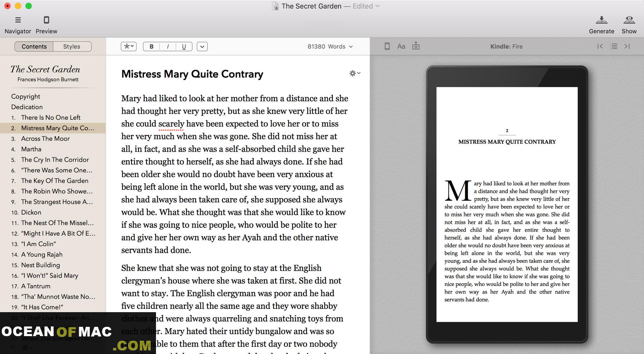Viewport: 644px width, 354px height.
Task: Open chapter The Robin Who Showe…
Action: point(53,191)
